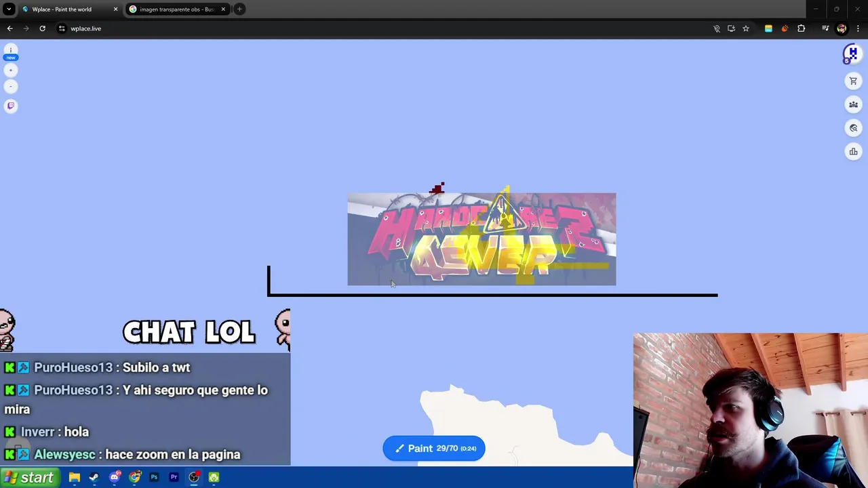868x488 pixels.
Task: Click the location blocked icon in address bar
Action: [x=717, y=28]
